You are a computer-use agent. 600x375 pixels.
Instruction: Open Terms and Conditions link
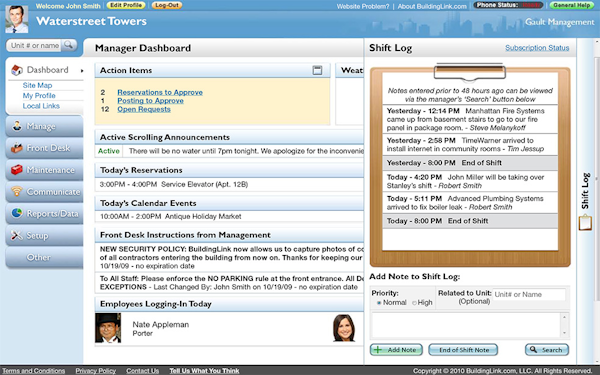coord(34,370)
